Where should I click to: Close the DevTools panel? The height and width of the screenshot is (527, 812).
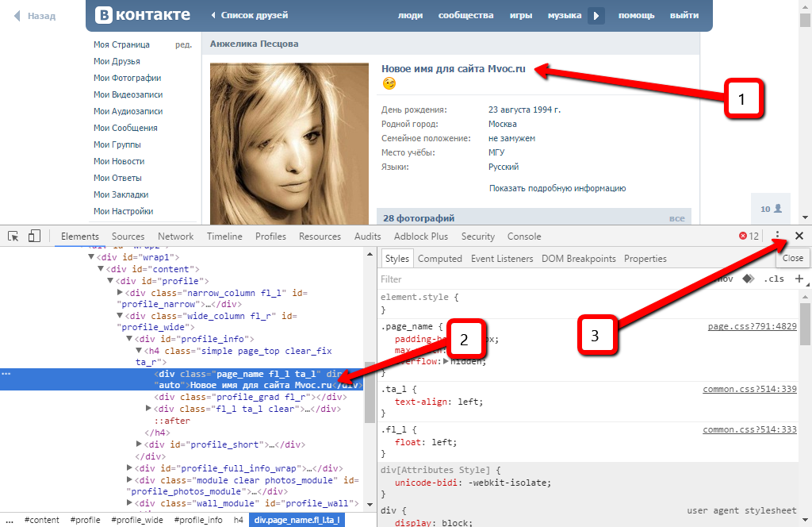(x=799, y=236)
